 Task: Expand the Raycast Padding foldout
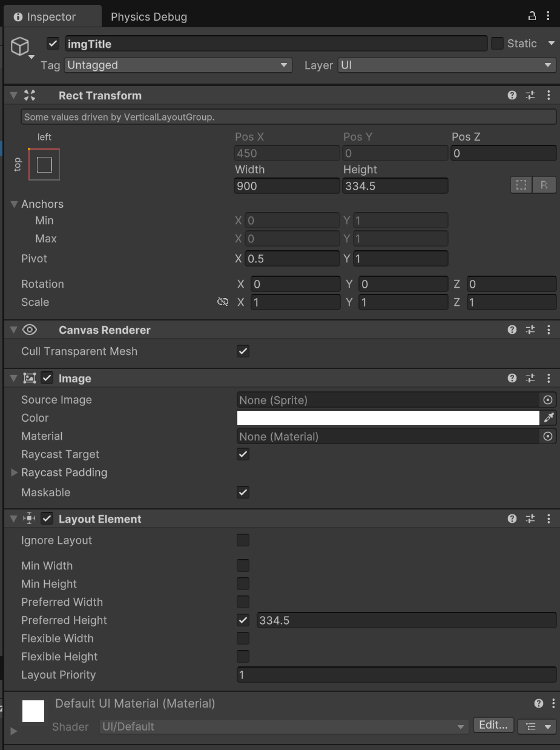[15, 473]
